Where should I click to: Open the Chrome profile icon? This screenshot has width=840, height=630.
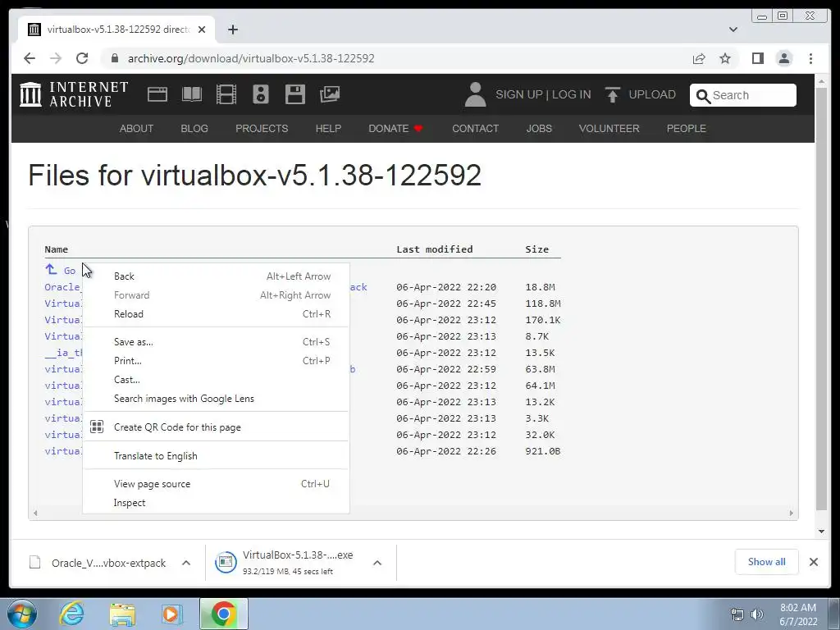point(783,58)
